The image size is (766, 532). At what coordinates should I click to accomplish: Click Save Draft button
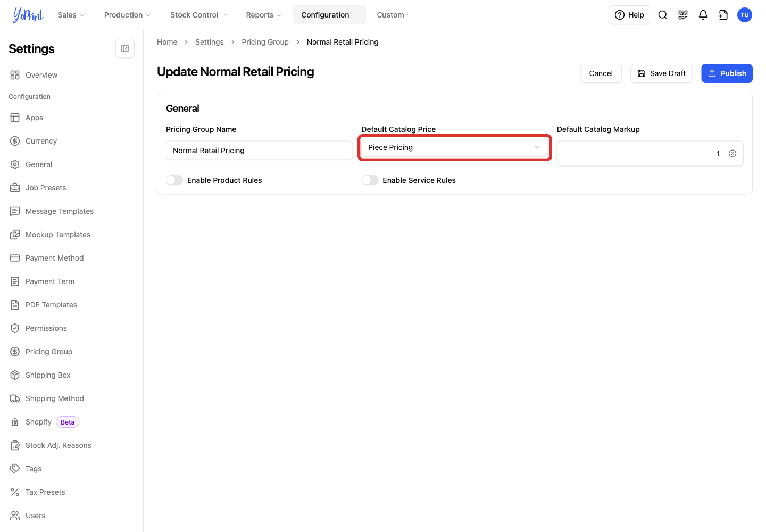(661, 73)
